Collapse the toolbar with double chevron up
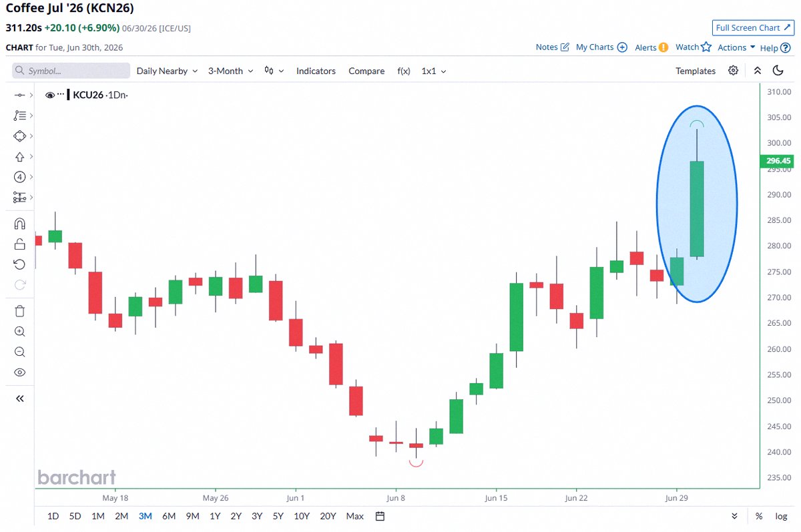 pyautogui.click(x=758, y=71)
